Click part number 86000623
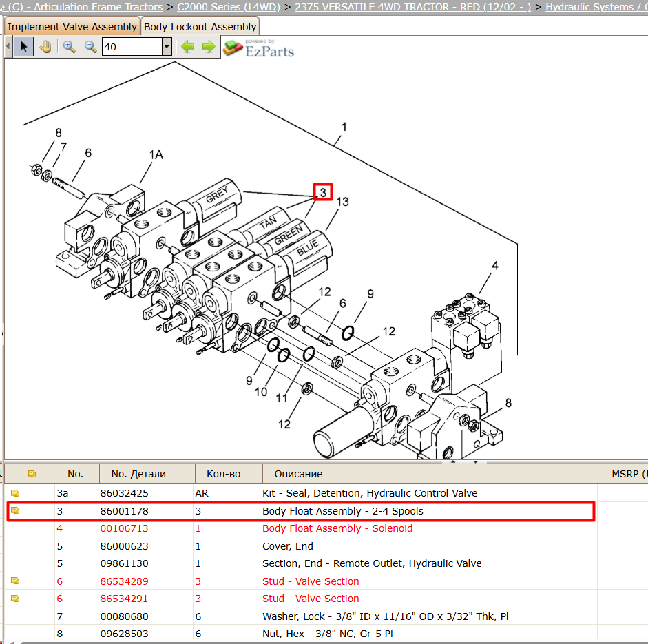The width and height of the screenshot is (648, 644). coord(124,546)
